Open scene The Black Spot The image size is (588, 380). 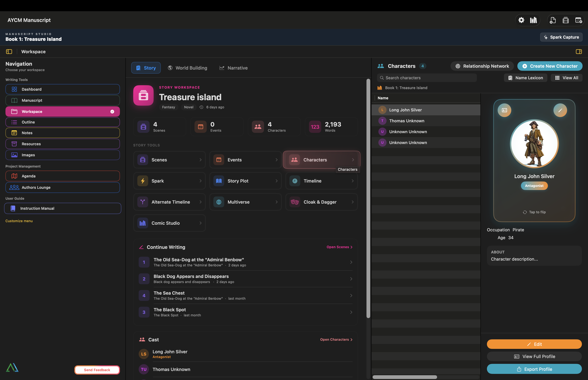[x=246, y=312]
